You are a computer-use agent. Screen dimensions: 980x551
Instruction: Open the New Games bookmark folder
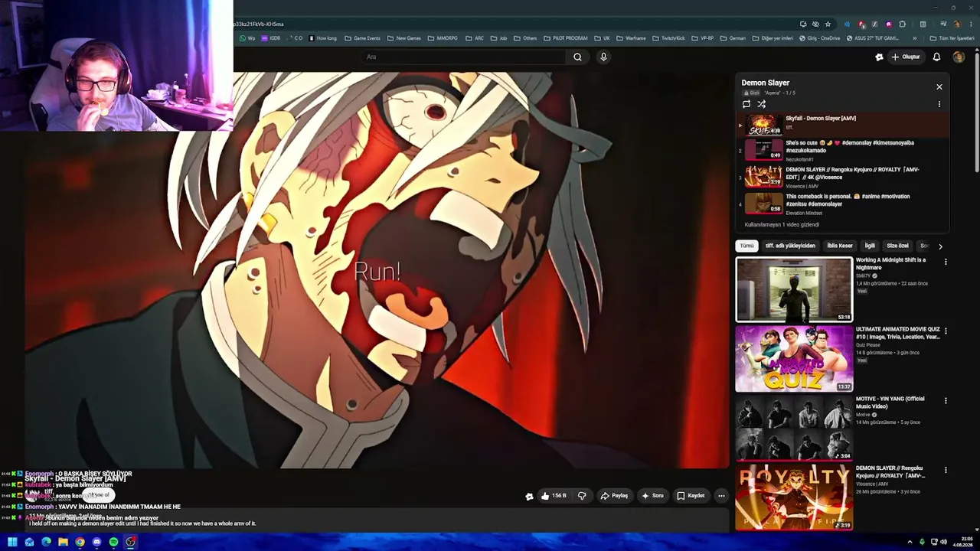(x=404, y=38)
